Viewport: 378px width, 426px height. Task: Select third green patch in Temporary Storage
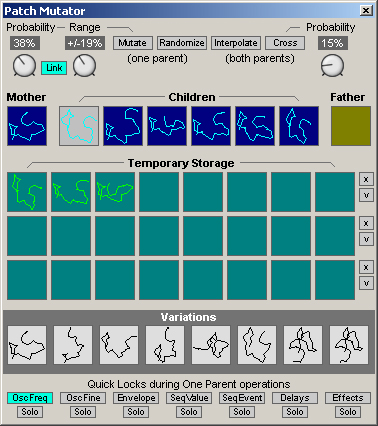115,192
